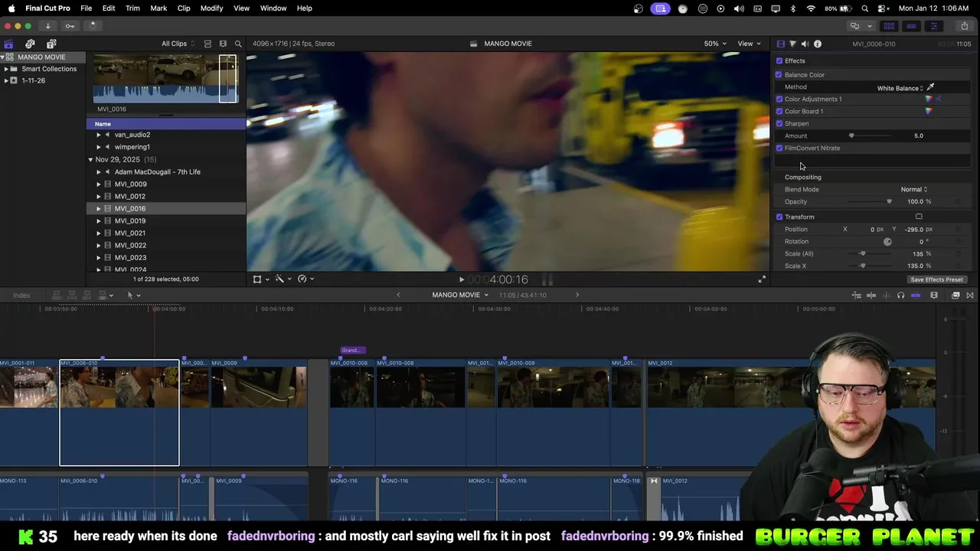Play the viewer clip
The height and width of the screenshot is (551, 980).
[x=461, y=279]
